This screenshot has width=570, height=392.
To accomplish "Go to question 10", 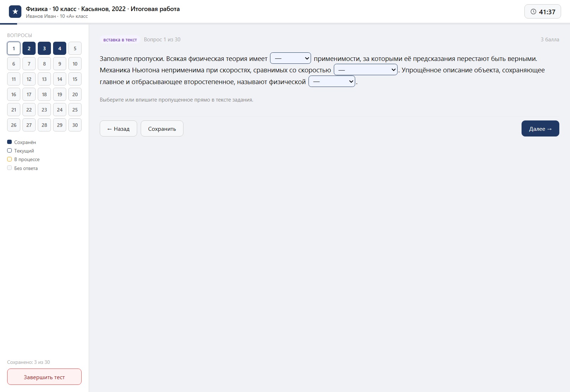I will [x=75, y=64].
